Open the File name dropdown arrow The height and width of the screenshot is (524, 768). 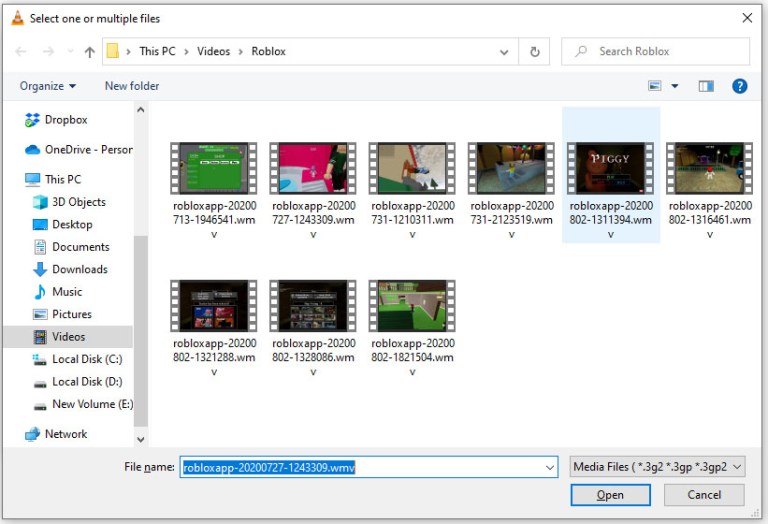tap(550, 468)
